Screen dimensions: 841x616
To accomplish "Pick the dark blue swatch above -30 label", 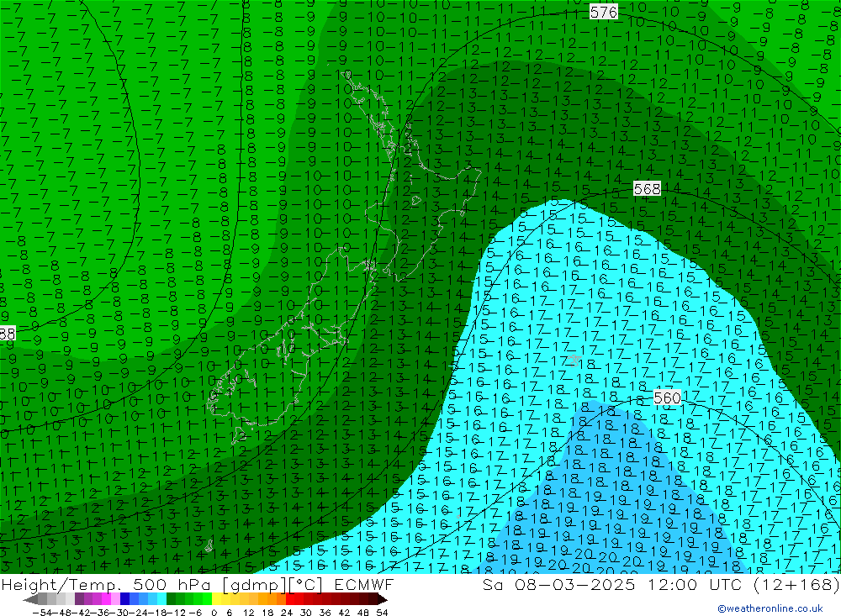I will point(124,599).
